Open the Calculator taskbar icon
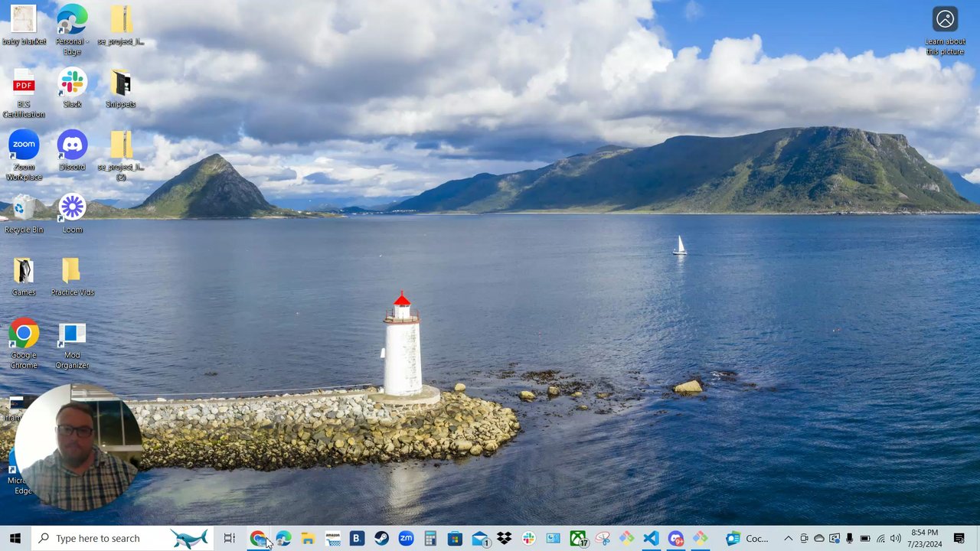980x551 pixels. point(430,539)
